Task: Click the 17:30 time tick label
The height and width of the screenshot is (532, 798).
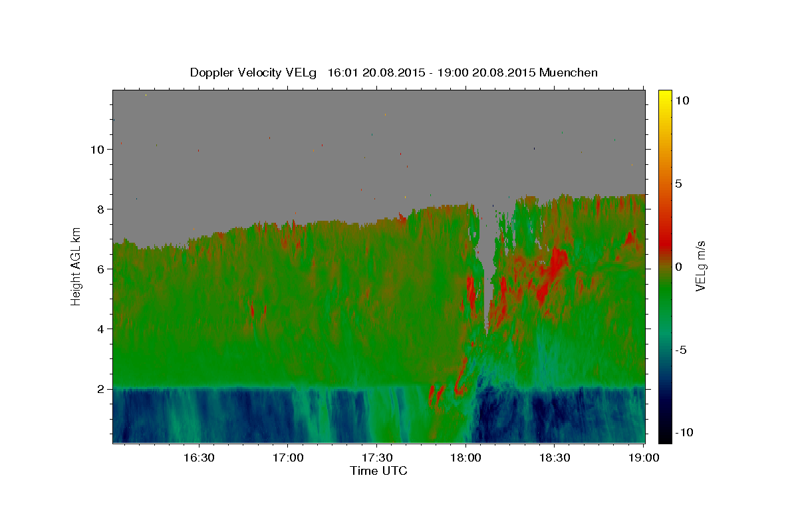Action: coord(377,458)
